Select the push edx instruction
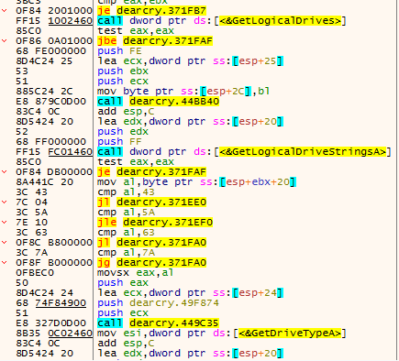 coord(123,132)
